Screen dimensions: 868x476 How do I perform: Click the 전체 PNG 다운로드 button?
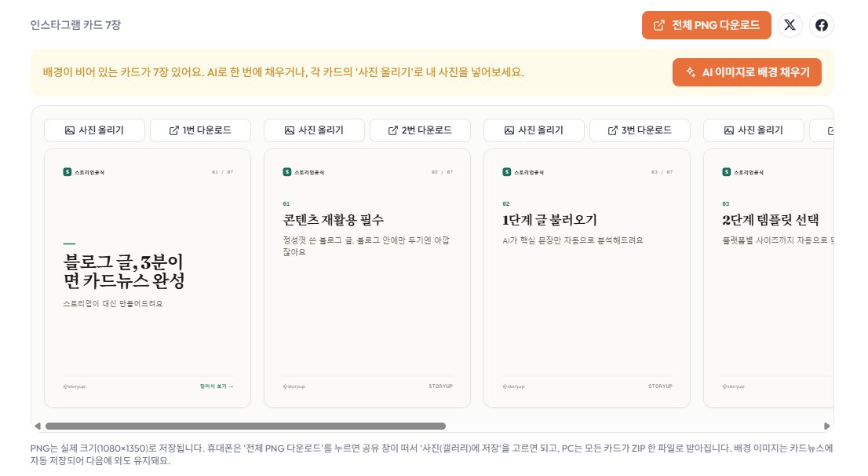pyautogui.click(x=706, y=25)
